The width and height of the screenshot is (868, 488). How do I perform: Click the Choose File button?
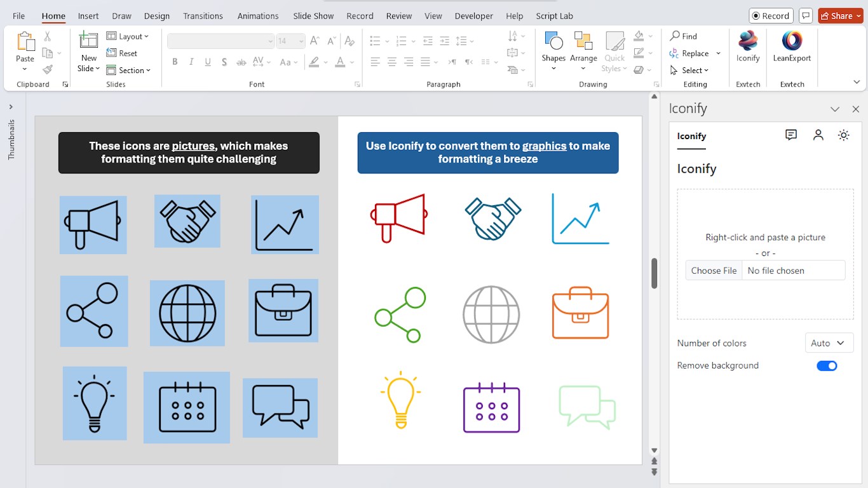point(714,271)
